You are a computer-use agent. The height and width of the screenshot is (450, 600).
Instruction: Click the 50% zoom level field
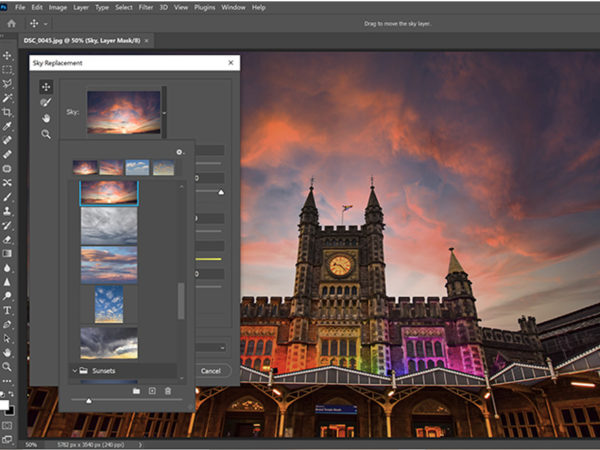(31, 445)
